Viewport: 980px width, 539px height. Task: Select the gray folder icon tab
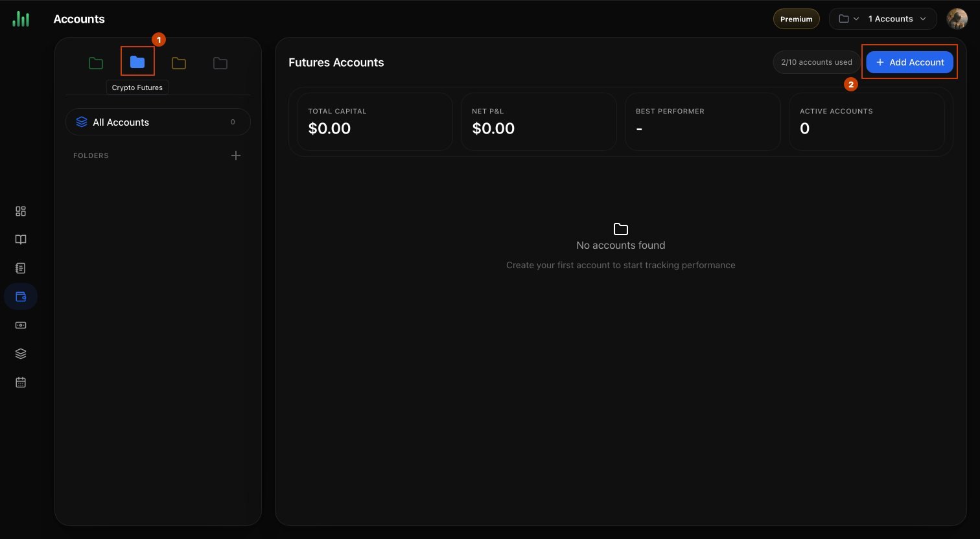[x=220, y=63]
